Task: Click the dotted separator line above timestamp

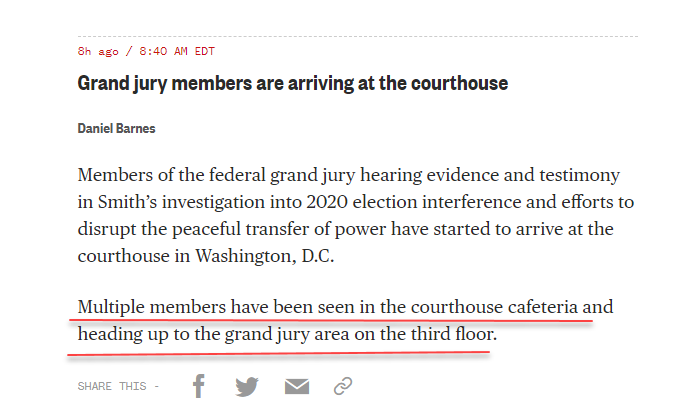Action: point(358,36)
